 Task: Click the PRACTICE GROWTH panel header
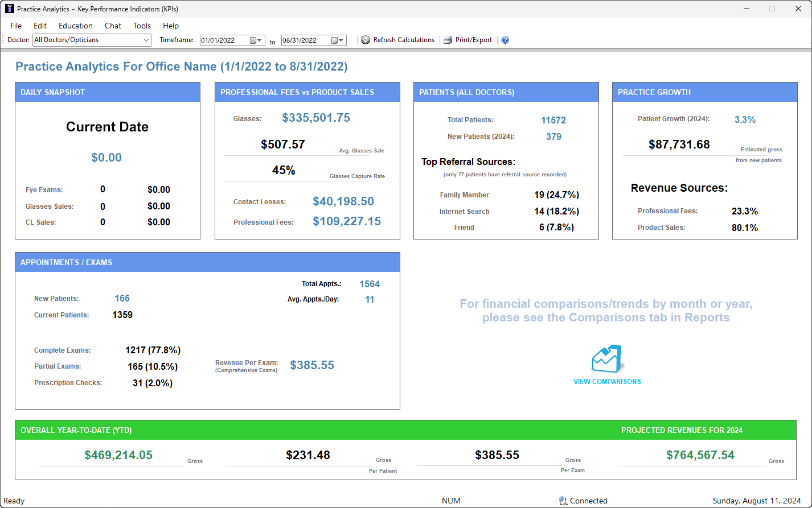click(x=705, y=92)
